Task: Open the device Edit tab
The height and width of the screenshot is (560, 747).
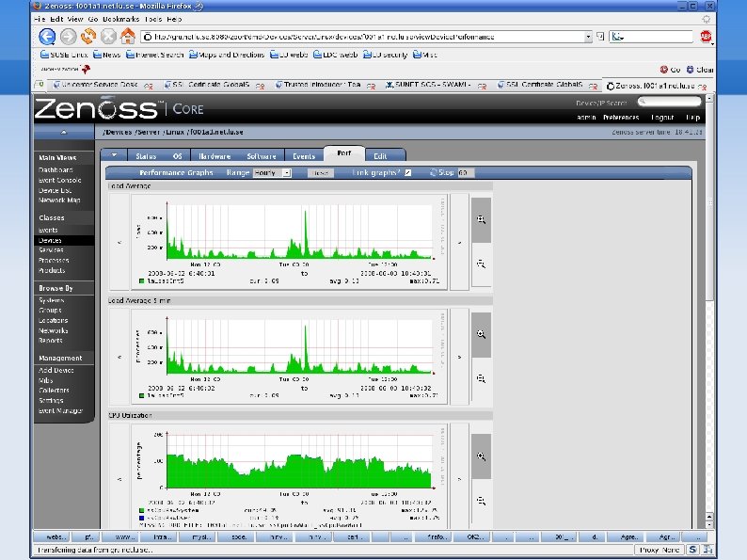Action: coord(380,156)
